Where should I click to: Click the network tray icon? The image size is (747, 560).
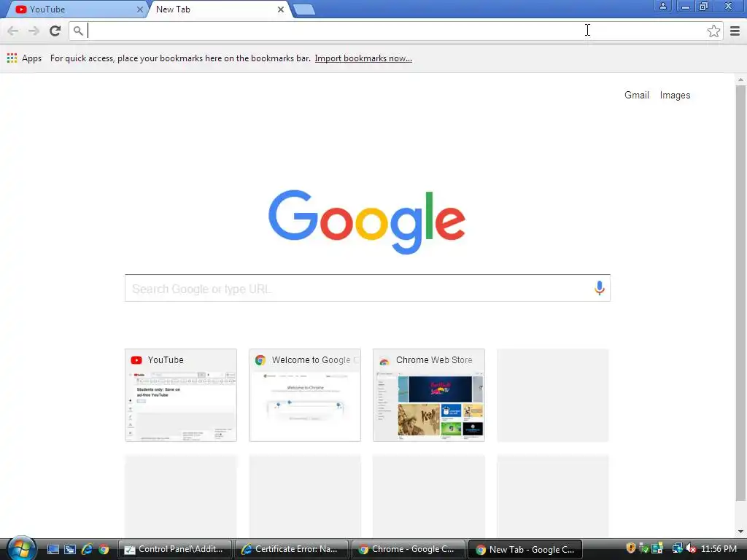[677, 548]
